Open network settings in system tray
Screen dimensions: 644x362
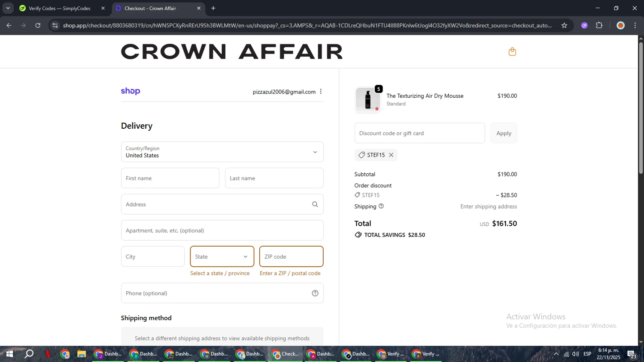566,354
